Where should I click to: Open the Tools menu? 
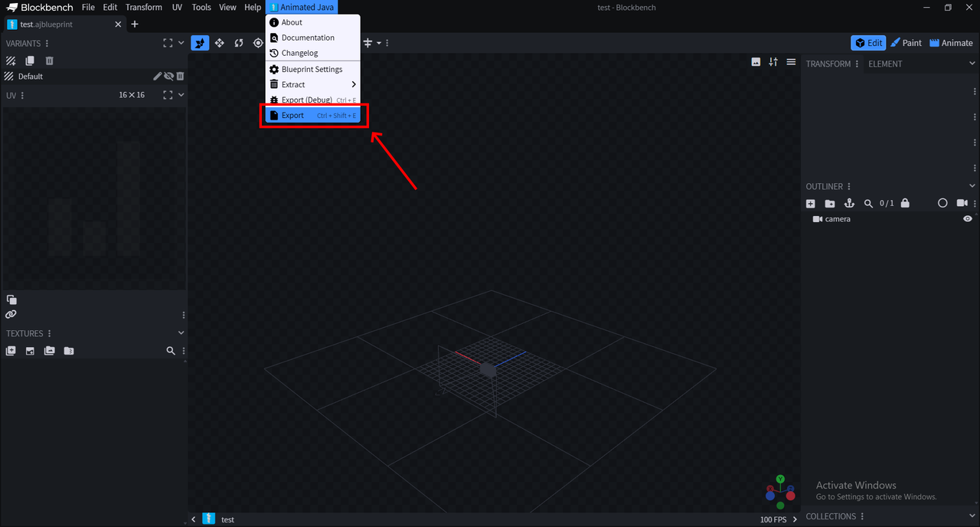tap(201, 7)
